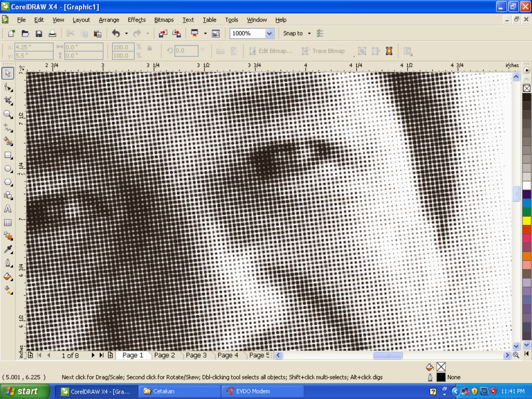This screenshot has height=399, width=532.
Task: Switch to EVDO Modem in taskbar
Action: point(263,391)
